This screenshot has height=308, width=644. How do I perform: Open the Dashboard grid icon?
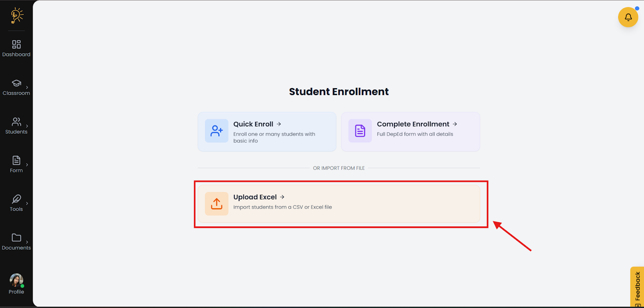click(x=17, y=44)
